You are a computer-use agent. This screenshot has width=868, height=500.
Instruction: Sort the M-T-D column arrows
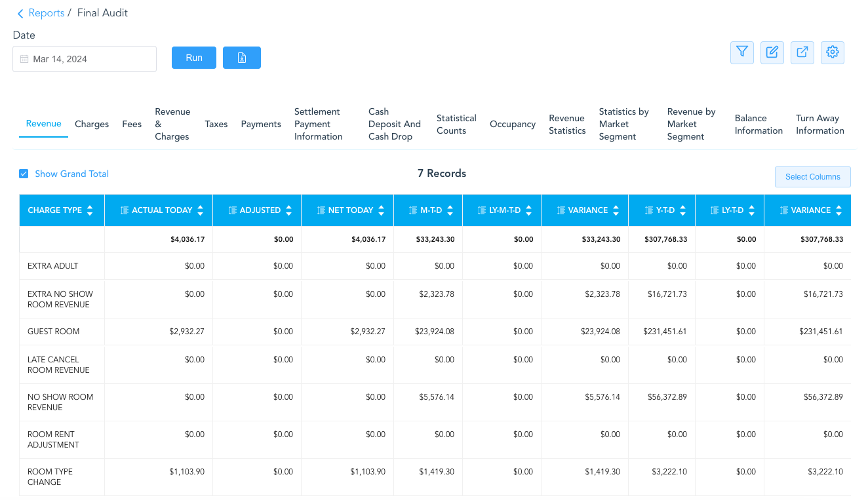450,210
